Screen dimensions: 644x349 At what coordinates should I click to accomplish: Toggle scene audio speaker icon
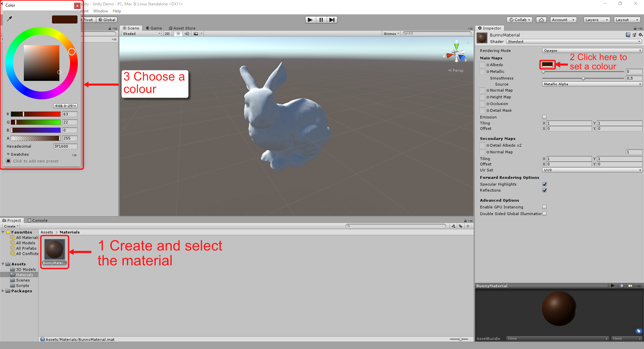[187, 34]
